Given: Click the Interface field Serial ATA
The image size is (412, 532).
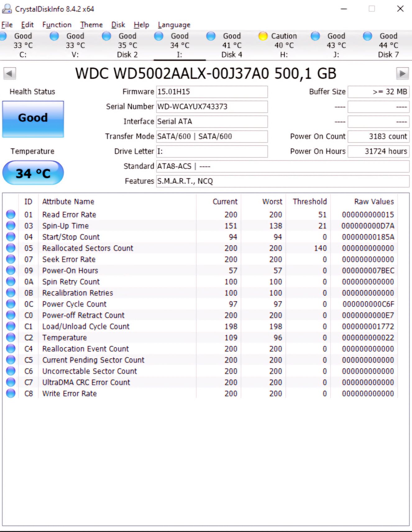Looking at the screenshot, I should 212,122.
